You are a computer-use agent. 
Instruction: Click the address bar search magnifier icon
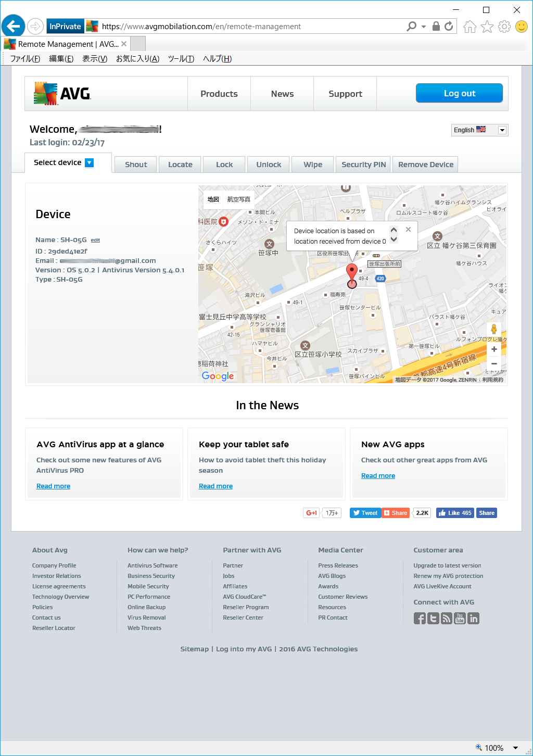click(x=412, y=26)
